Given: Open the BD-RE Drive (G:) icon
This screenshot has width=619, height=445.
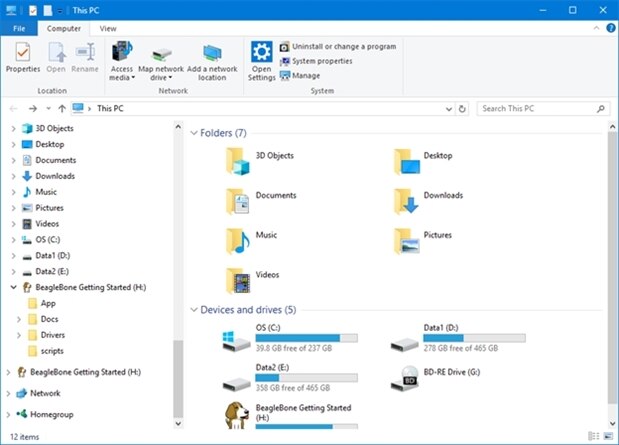Looking at the screenshot, I should pyautogui.click(x=409, y=377).
